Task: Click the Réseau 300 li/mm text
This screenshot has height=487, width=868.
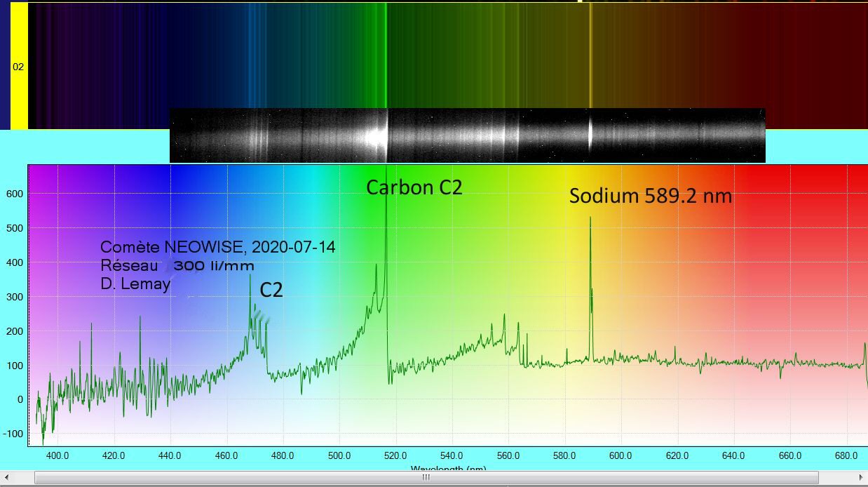Action: coord(177,266)
